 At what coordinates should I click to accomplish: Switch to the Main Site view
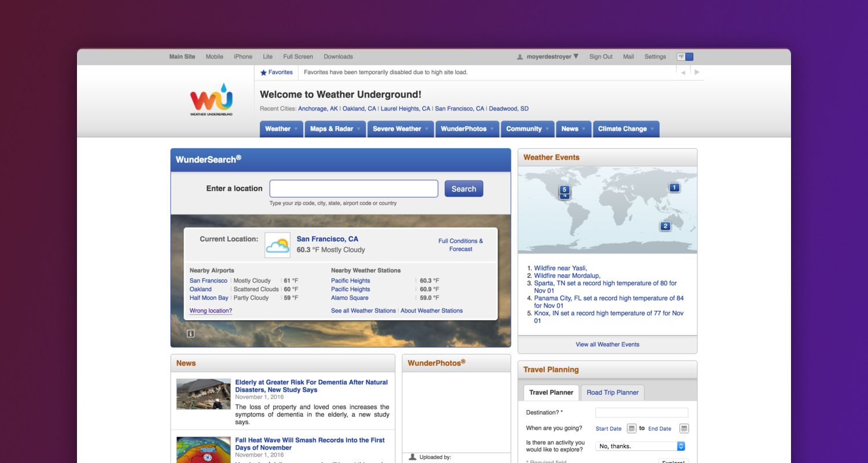coord(182,57)
